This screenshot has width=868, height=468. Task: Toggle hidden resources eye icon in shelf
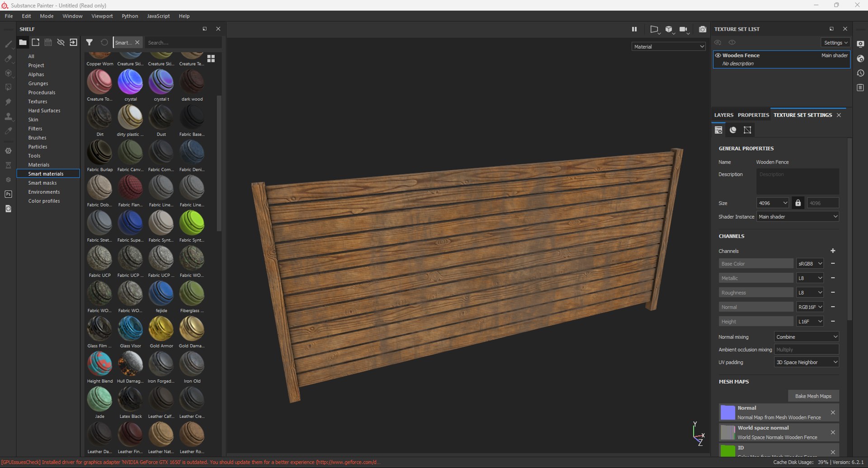pyautogui.click(x=61, y=42)
